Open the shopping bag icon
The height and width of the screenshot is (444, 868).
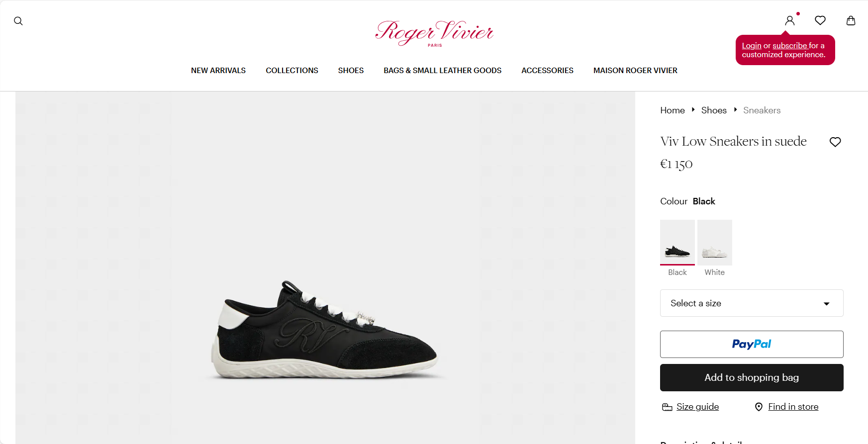pos(851,20)
